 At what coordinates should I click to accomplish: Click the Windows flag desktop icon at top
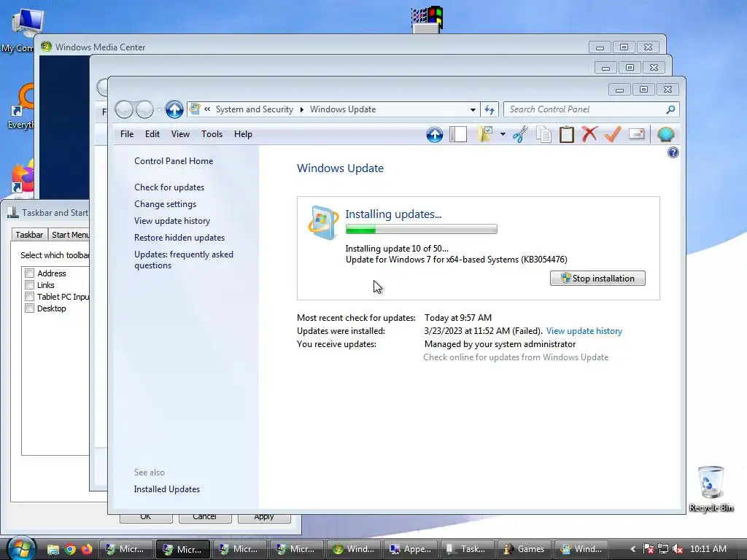[427, 20]
